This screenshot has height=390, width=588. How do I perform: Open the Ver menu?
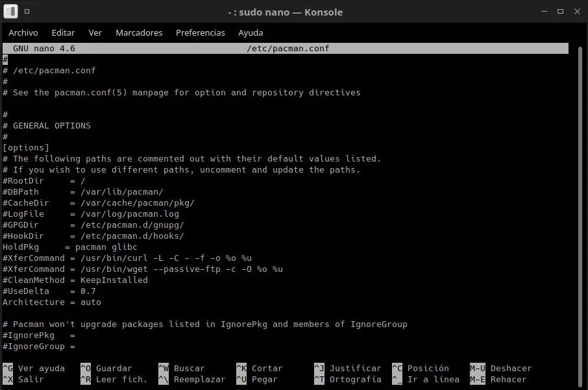95,32
